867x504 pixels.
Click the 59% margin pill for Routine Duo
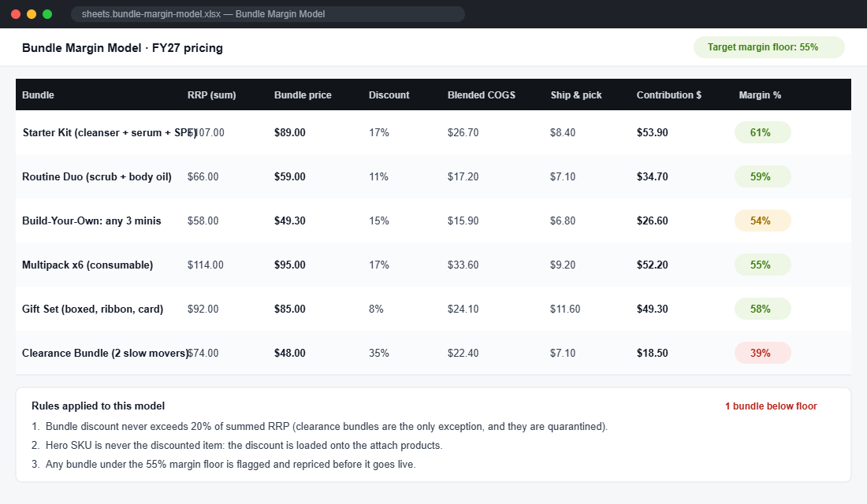[762, 177]
